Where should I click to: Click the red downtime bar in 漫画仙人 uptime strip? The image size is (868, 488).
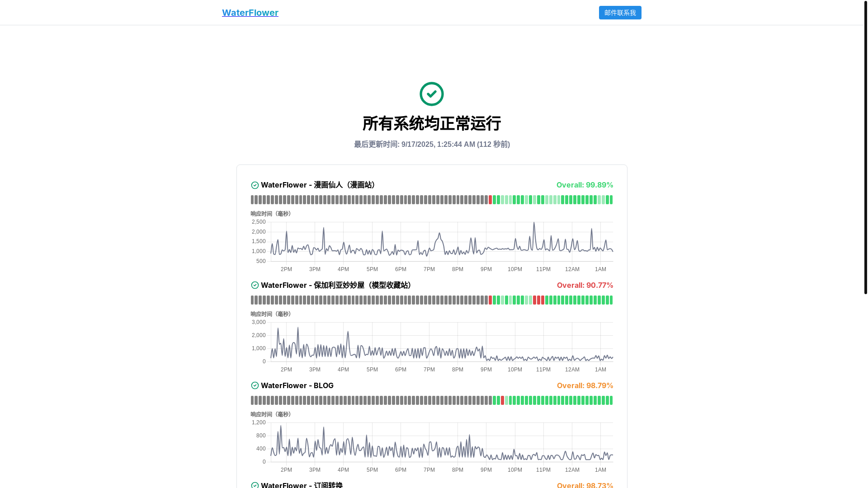click(x=490, y=200)
